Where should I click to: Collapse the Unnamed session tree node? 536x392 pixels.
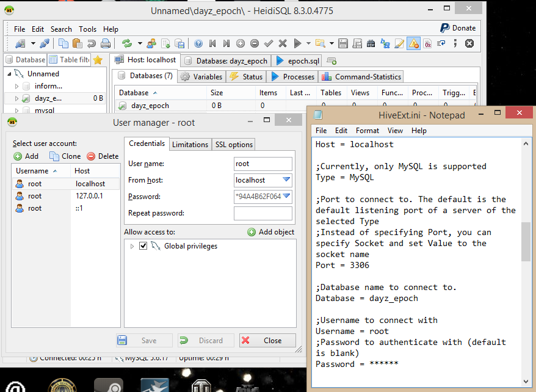[x=9, y=74]
